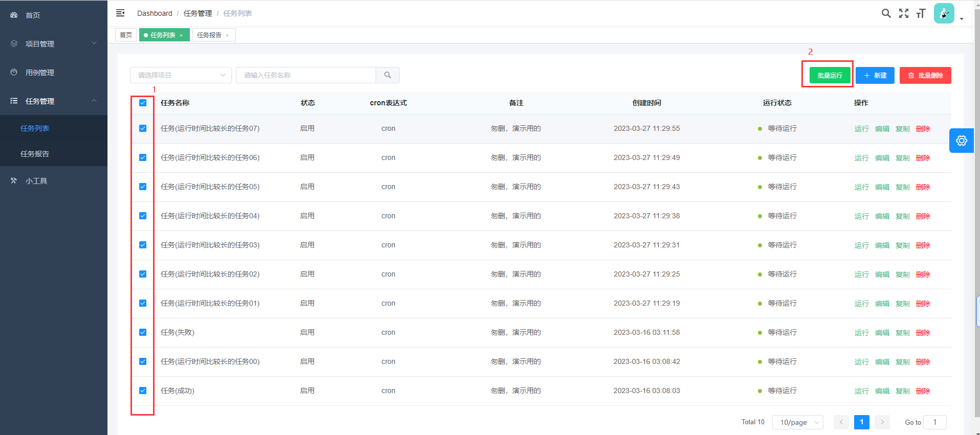The height and width of the screenshot is (435, 980).
Task: Toggle the select-all checkbox in table header
Action: pyautogui.click(x=143, y=103)
